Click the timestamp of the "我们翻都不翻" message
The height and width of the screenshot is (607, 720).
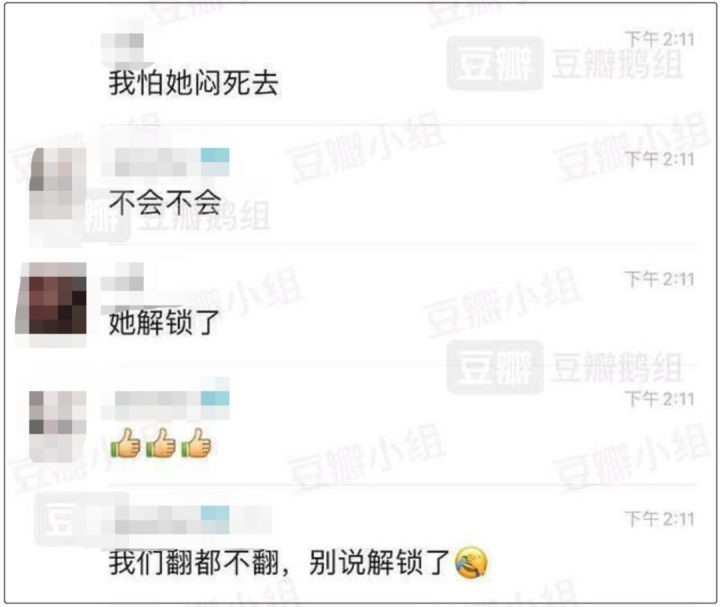click(x=659, y=519)
